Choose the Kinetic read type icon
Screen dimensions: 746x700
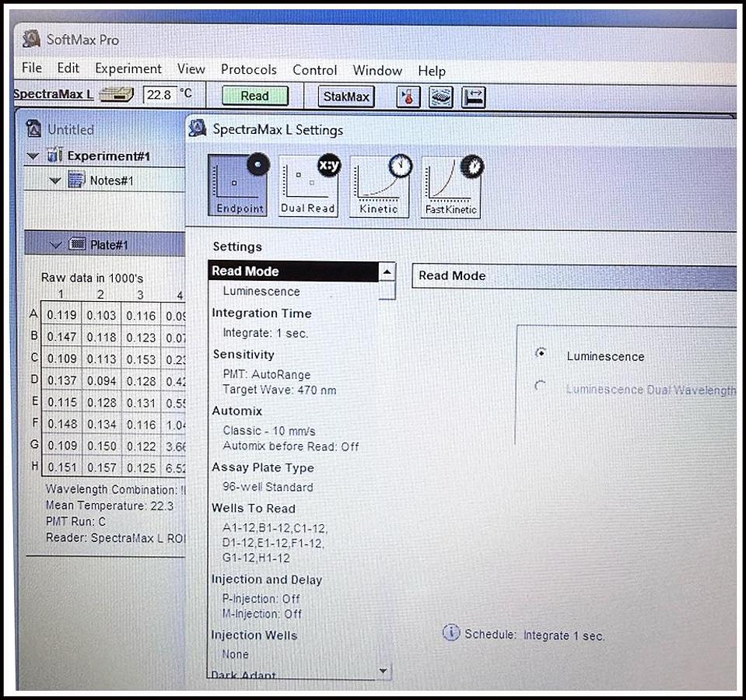click(380, 185)
